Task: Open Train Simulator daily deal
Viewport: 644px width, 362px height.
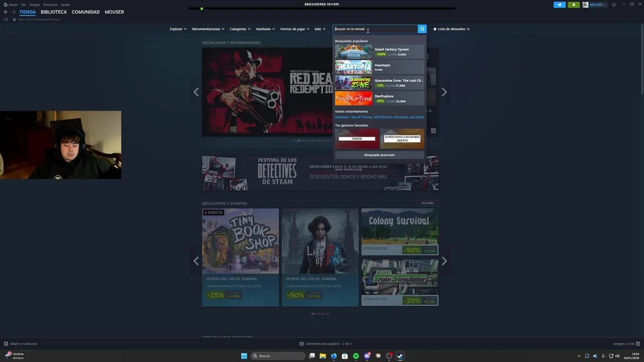Action: click(399, 283)
